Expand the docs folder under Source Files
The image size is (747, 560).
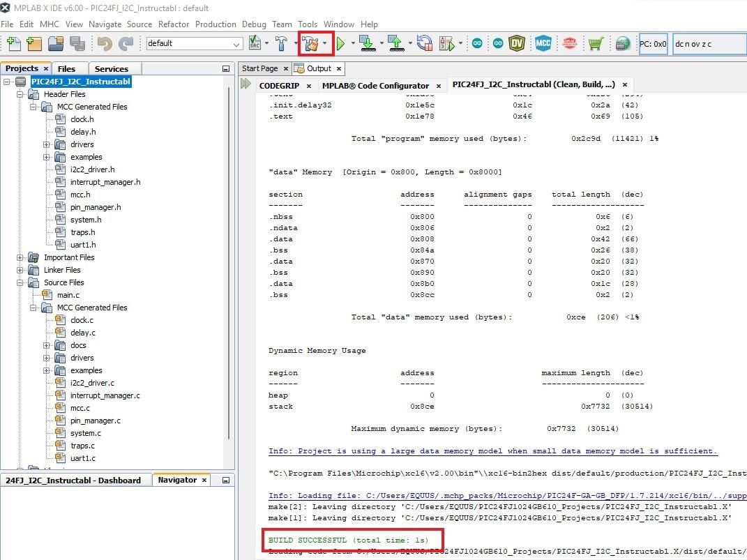click(46, 345)
